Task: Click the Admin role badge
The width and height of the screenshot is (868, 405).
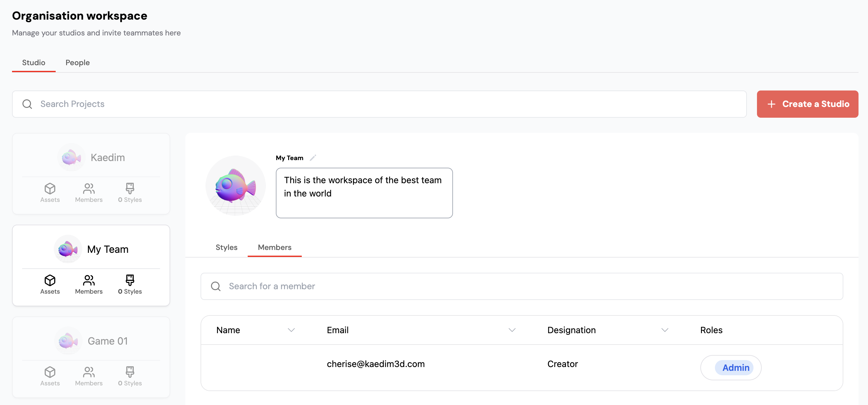Action: [x=735, y=368]
